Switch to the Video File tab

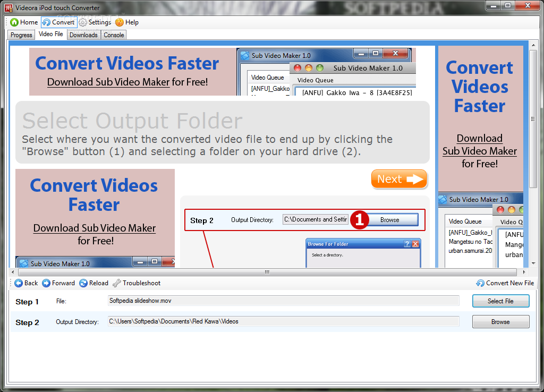click(x=50, y=34)
